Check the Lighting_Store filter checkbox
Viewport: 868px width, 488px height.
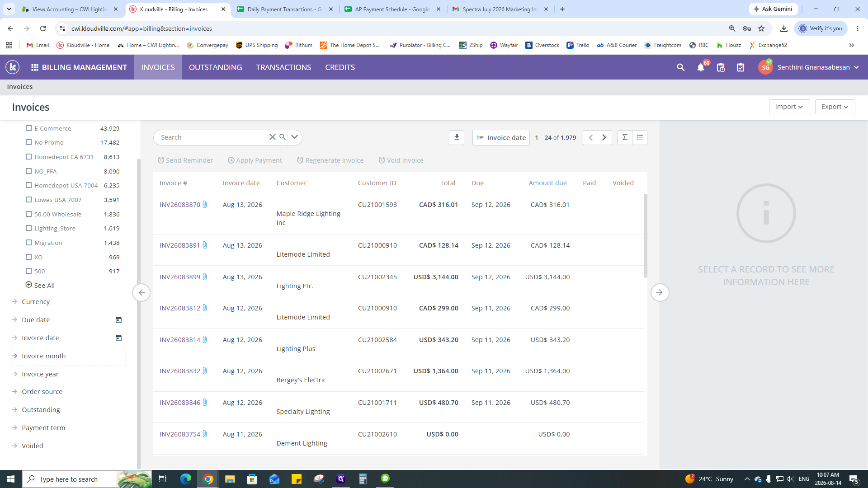coord(29,228)
